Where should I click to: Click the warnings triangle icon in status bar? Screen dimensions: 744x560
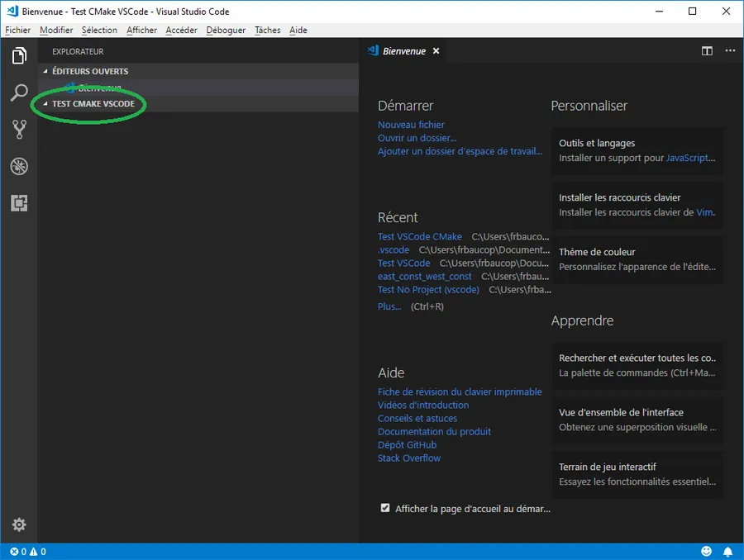(34, 552)
